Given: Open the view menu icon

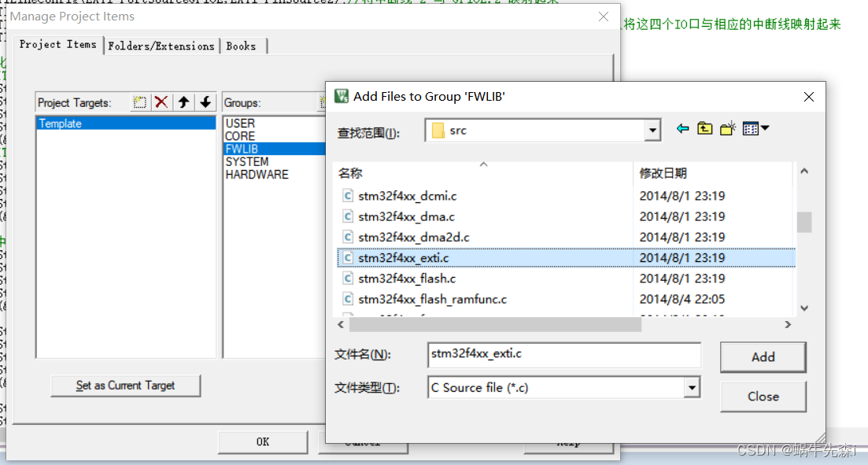Looking at the screenshot, I should 755,128.
